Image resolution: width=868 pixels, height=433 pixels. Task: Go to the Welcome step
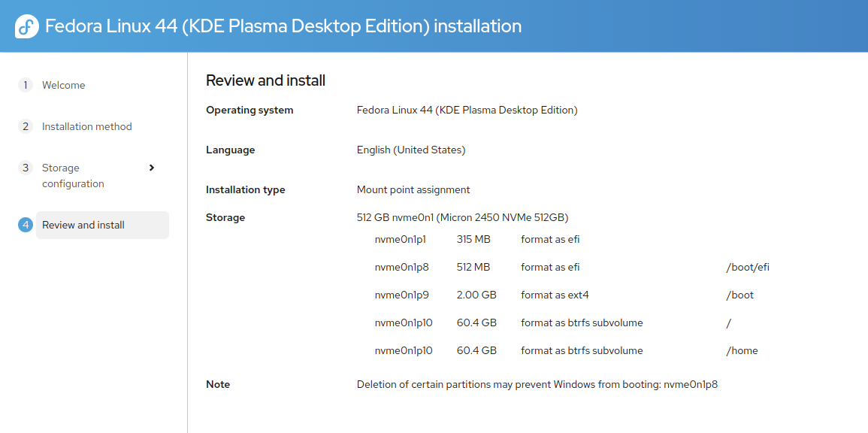[64, 85]
